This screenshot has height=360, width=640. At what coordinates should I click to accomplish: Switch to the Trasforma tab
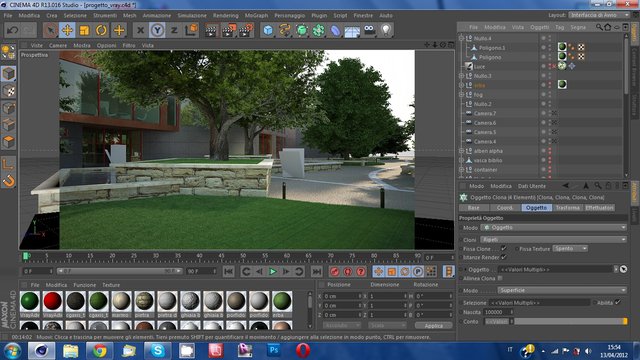pyautogui.click(x=567, y=208)
